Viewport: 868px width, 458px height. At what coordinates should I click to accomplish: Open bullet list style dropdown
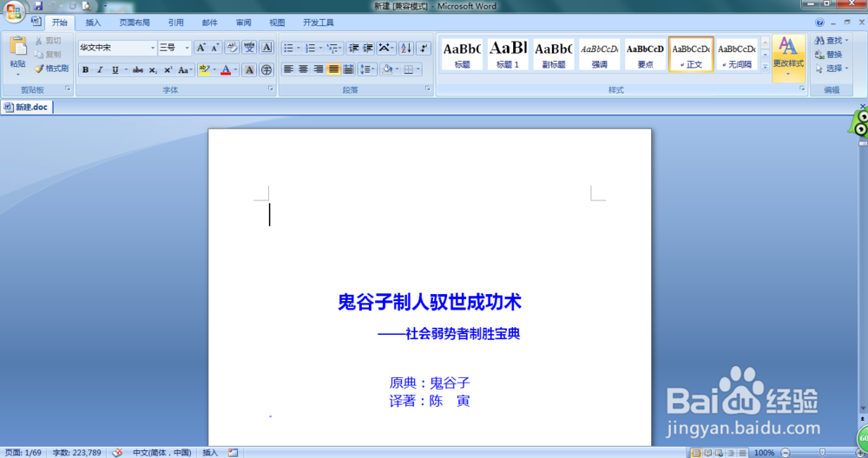(x=299, y=48)
